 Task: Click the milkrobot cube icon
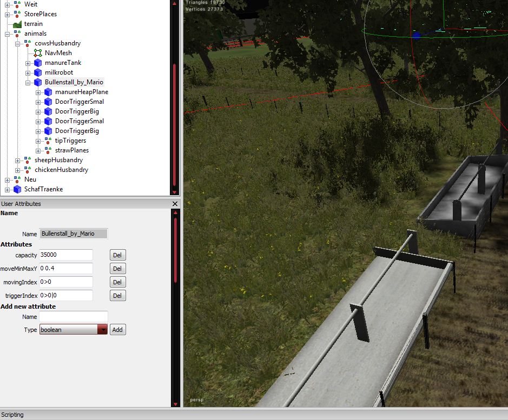tap(38, 72)
